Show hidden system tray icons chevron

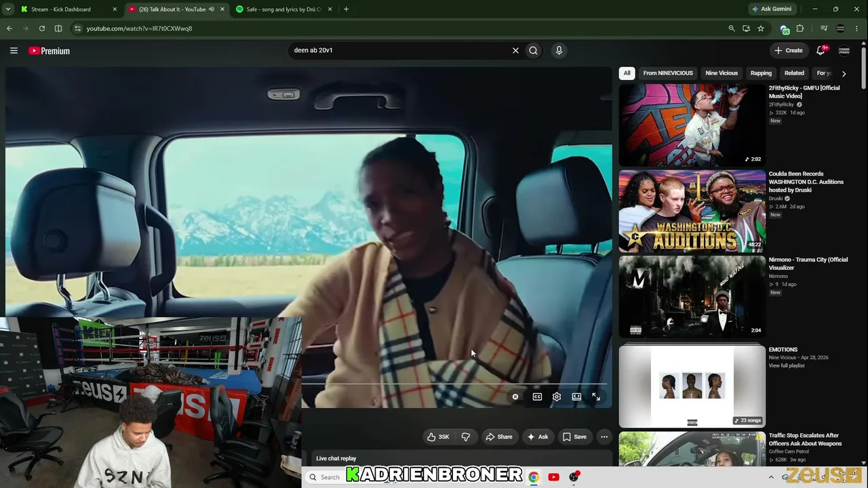pyautogui.click(x=771, y=477)
